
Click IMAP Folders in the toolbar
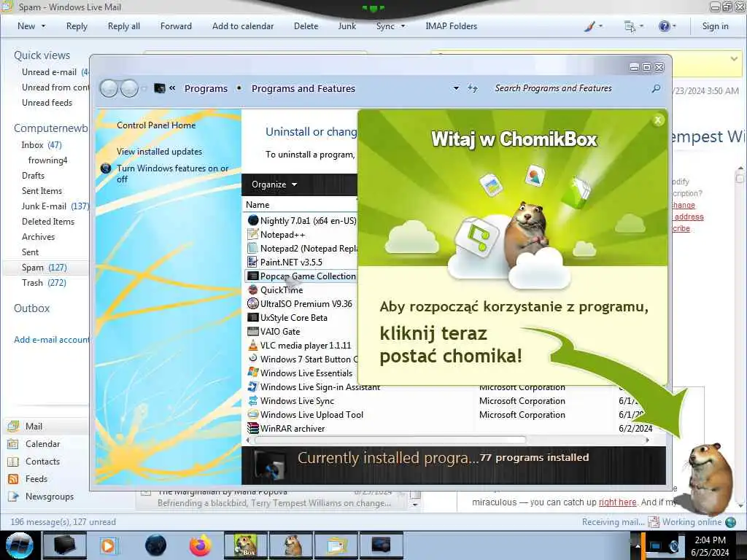451,26
